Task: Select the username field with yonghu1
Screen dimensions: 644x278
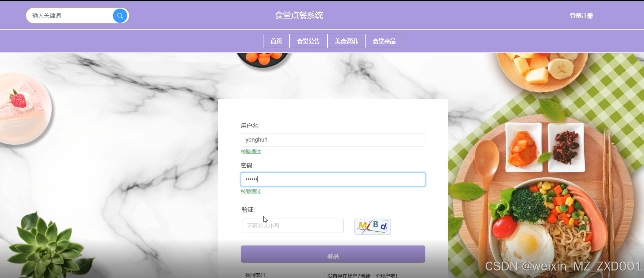Action: [x=333, y=140]
